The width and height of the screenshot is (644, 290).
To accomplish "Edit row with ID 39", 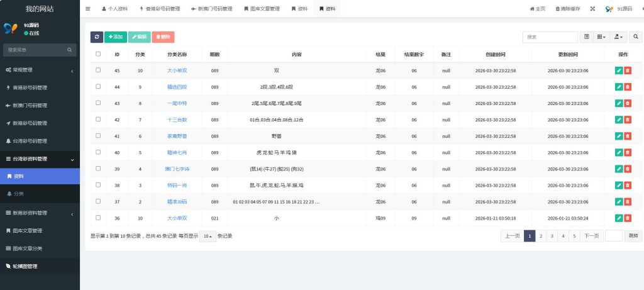I will point(619,169).
